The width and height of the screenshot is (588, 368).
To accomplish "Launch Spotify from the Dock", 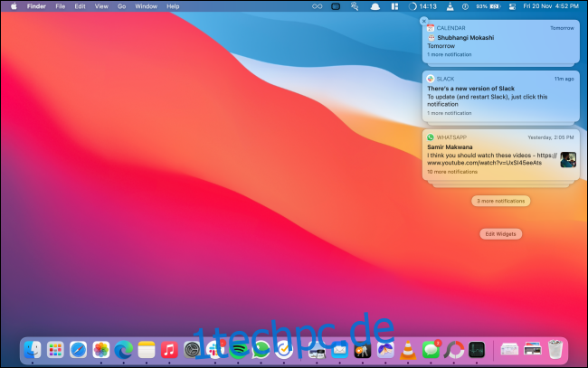I will pyautogui.click(x=238, y=350).
